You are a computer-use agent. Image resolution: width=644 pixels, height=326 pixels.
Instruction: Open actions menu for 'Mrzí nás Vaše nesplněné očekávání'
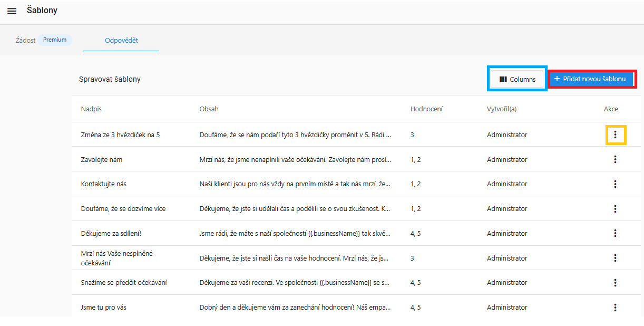(x=615, y=258)
